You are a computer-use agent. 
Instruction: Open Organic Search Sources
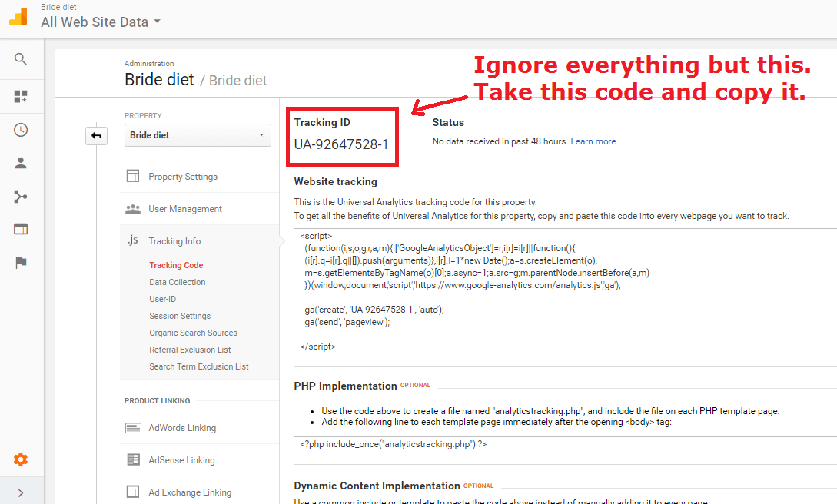(193, 333)
